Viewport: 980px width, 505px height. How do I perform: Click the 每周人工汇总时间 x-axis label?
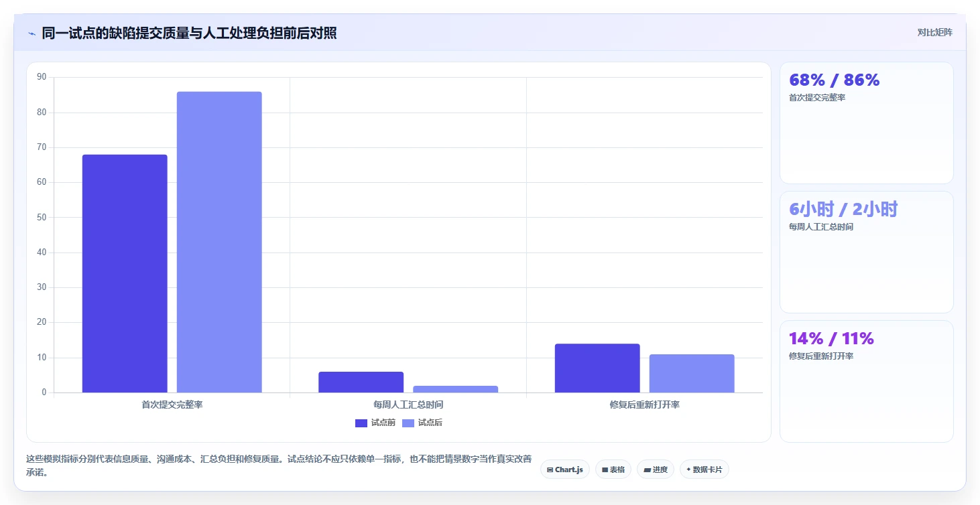point(408,405)
